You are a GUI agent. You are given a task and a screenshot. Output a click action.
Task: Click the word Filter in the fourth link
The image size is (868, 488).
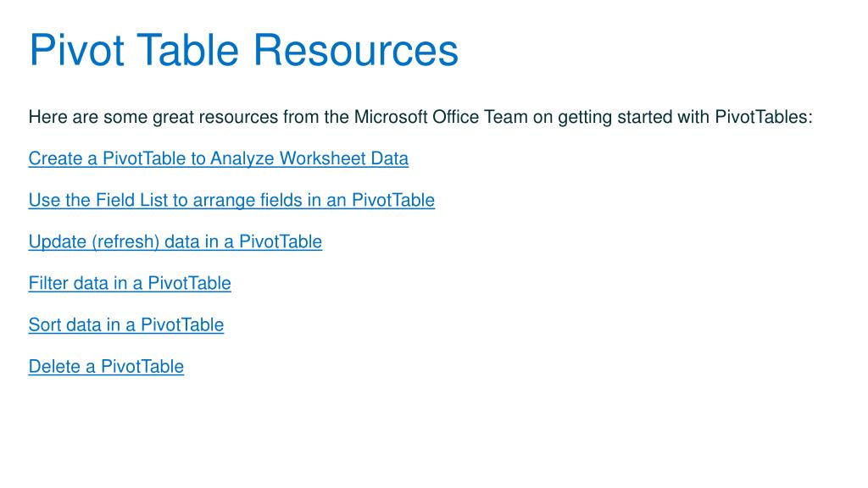(48, 283)
